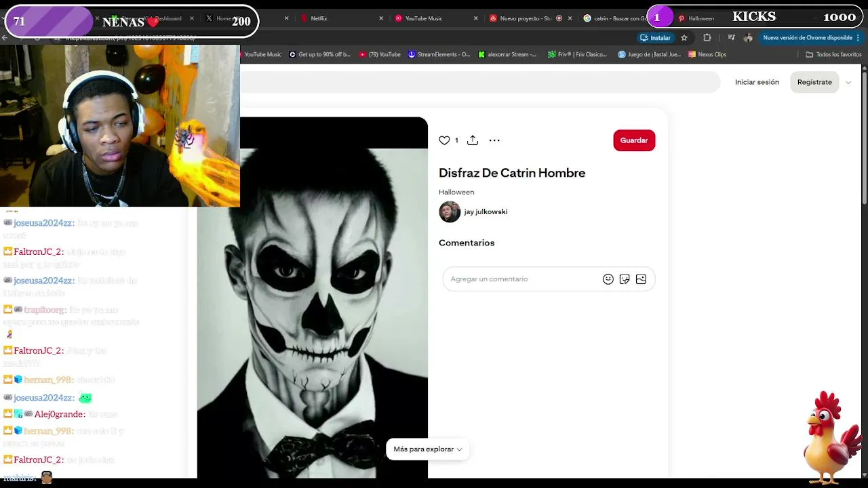This screenshot has width=868, height=488.
Task: Attach an image to the comment
Action: tap(641, 279)
